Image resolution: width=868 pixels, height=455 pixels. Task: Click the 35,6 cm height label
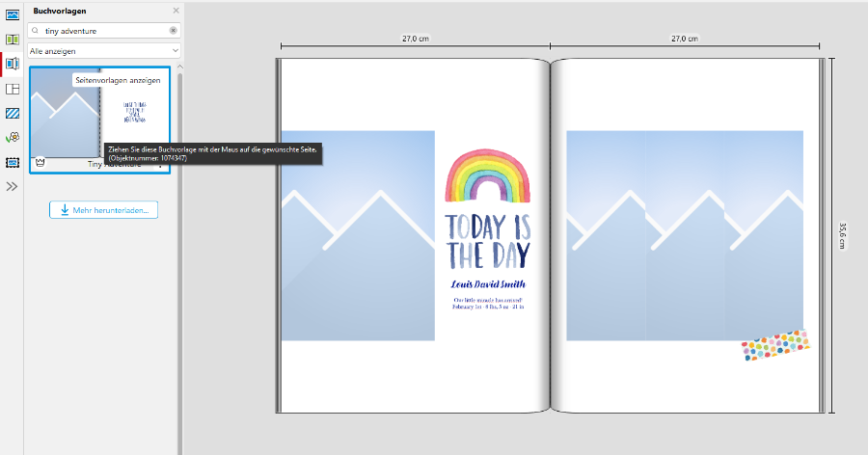842,236
